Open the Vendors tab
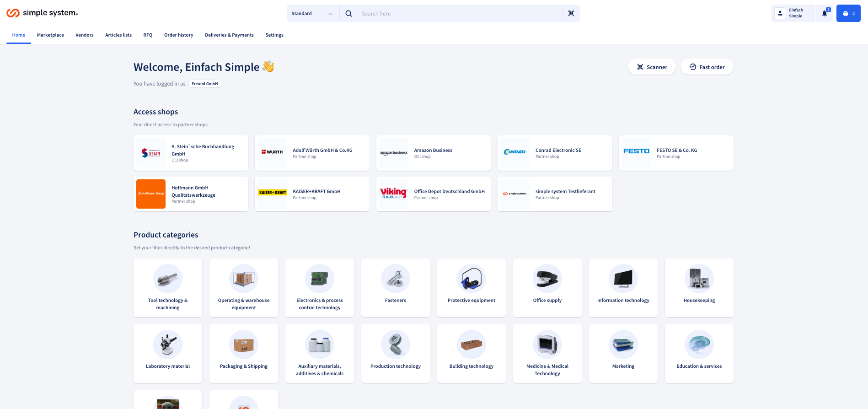 [x=85, y=35]
